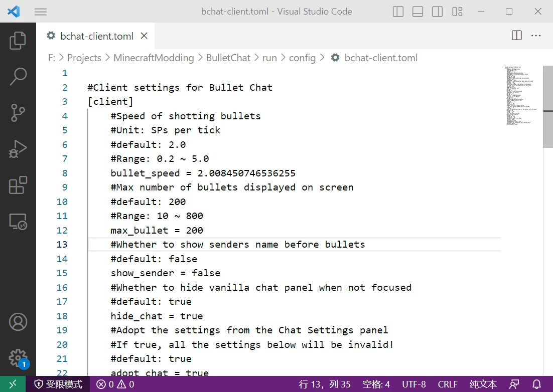This screenshot has width=553, height=392.
Task: Click the Projects breadcrumb segment
Action: pos(84,58)
